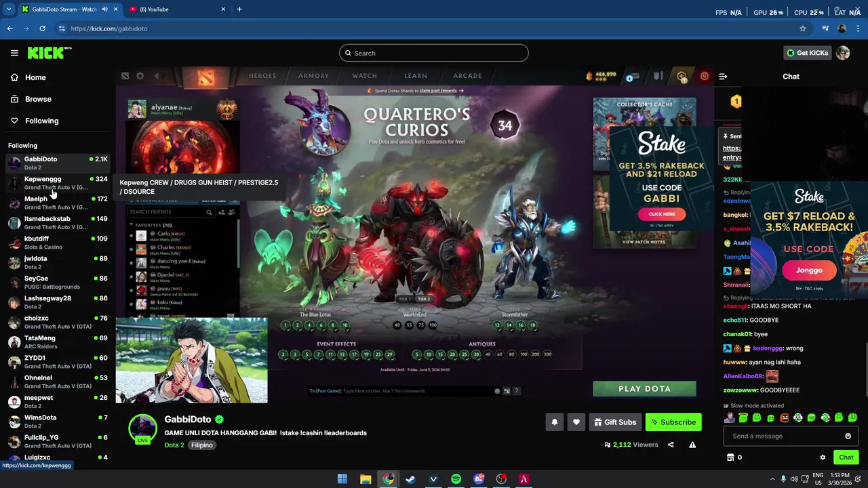868x488 pixels.
Task: Open choizxc channel in Following list
Action: click(x=57, y=322)
